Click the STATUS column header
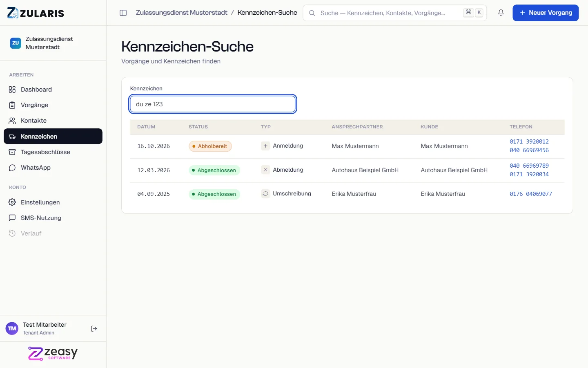 [x=198, y=127]
